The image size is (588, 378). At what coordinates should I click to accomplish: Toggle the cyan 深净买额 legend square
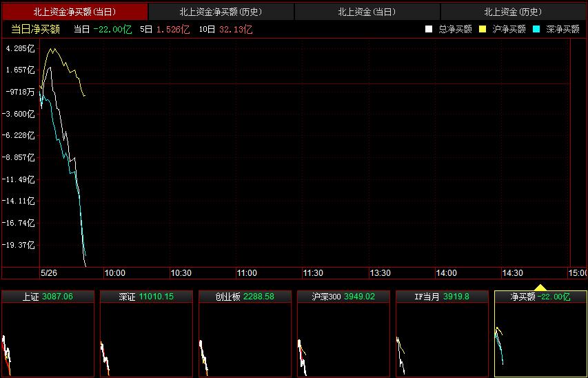(x=536, y=29)
